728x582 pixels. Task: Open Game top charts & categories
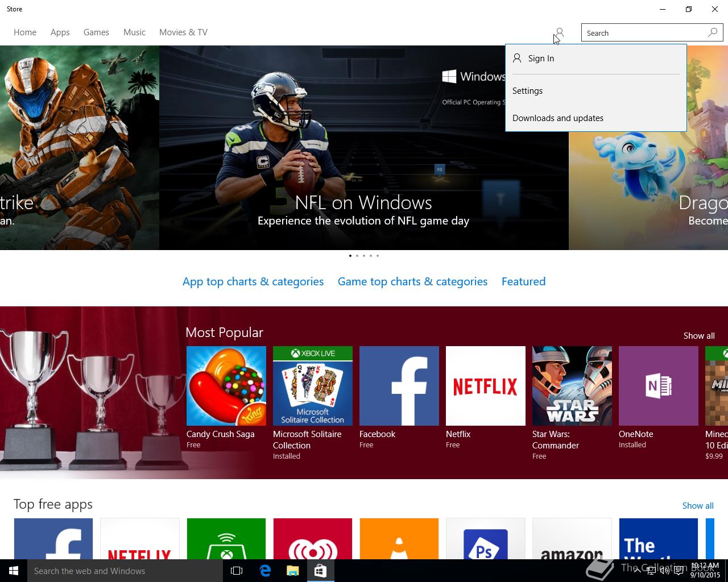(x=412, y=281)
